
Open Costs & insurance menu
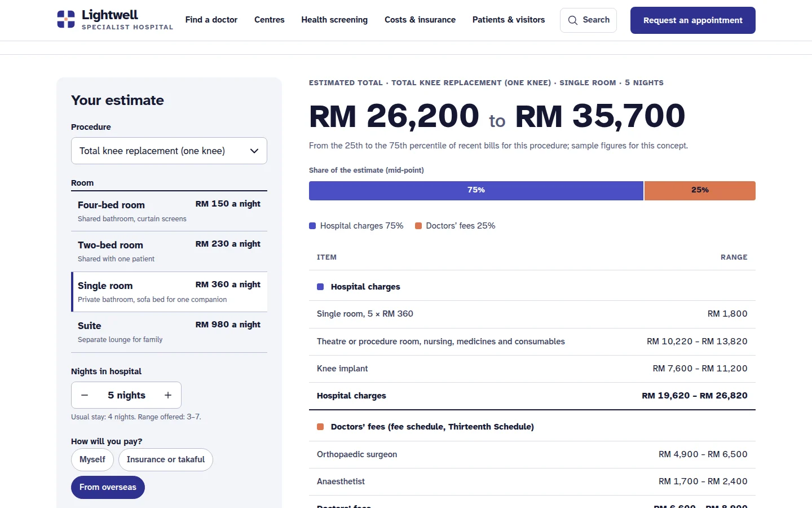420,20
